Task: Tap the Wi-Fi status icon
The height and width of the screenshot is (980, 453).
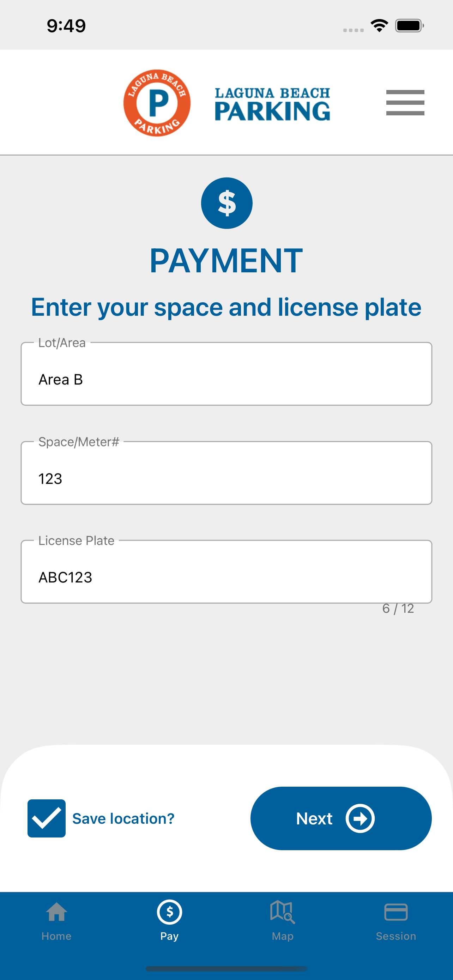Action: (379, 25)
